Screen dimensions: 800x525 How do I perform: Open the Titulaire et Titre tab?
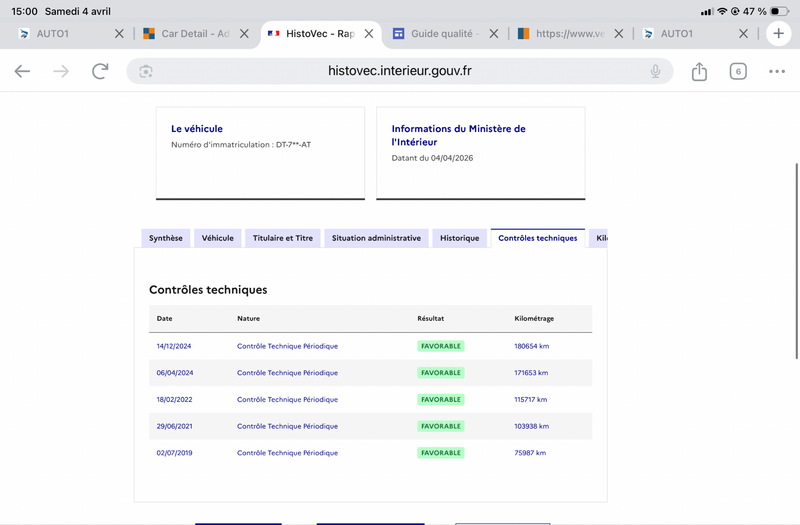pos(283,238)
